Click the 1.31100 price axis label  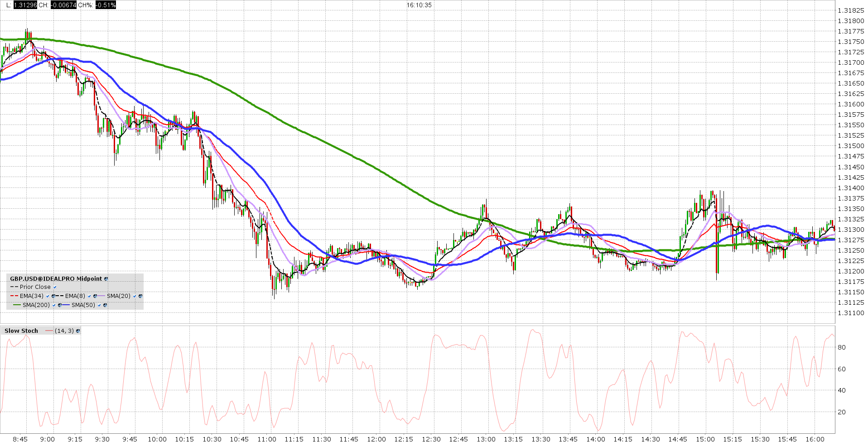(x=851, y=313)
